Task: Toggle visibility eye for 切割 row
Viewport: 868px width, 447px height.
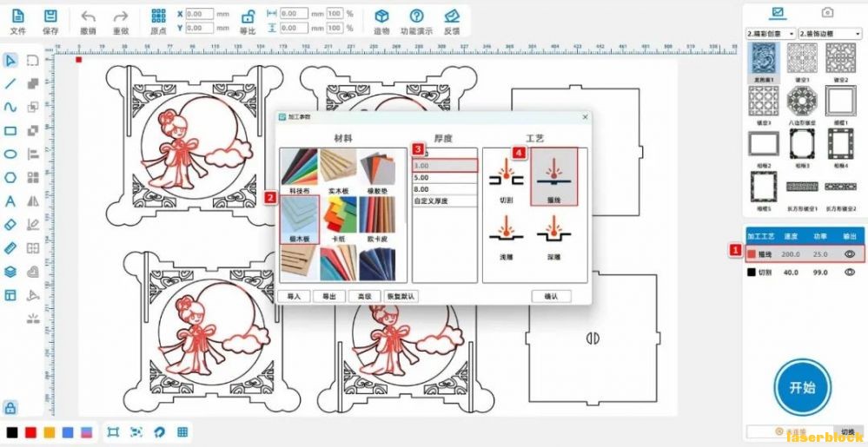Action: (849, 273)
